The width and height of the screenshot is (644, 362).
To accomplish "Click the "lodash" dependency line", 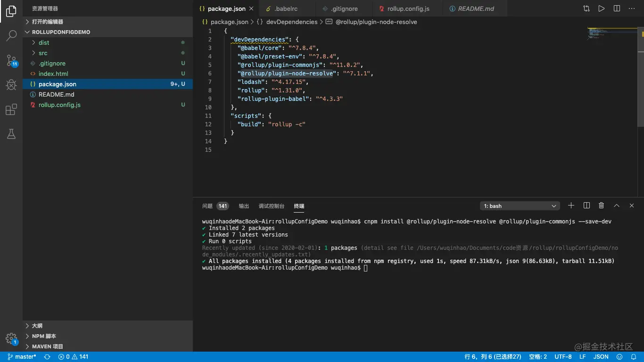I will [273, 82].
